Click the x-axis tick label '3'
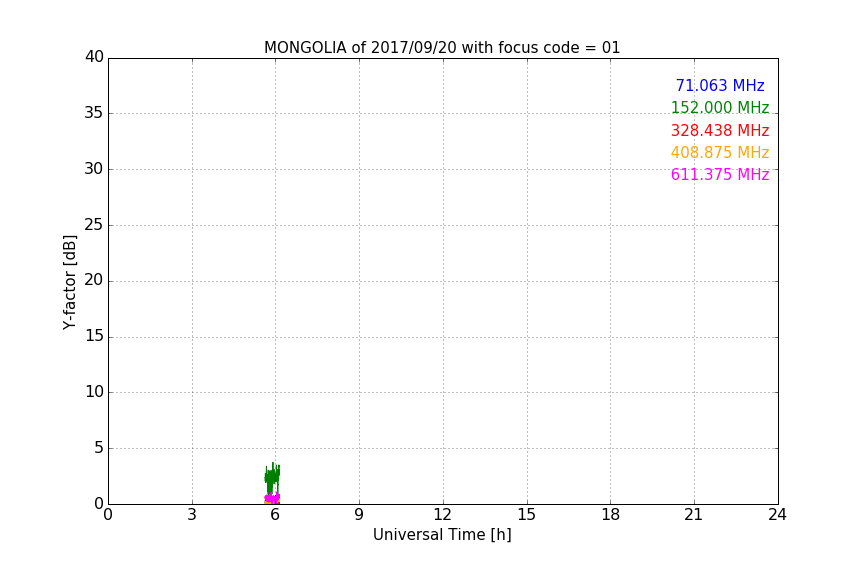The width and height of the screenshot is (864, 576). (x=192, y=515)
